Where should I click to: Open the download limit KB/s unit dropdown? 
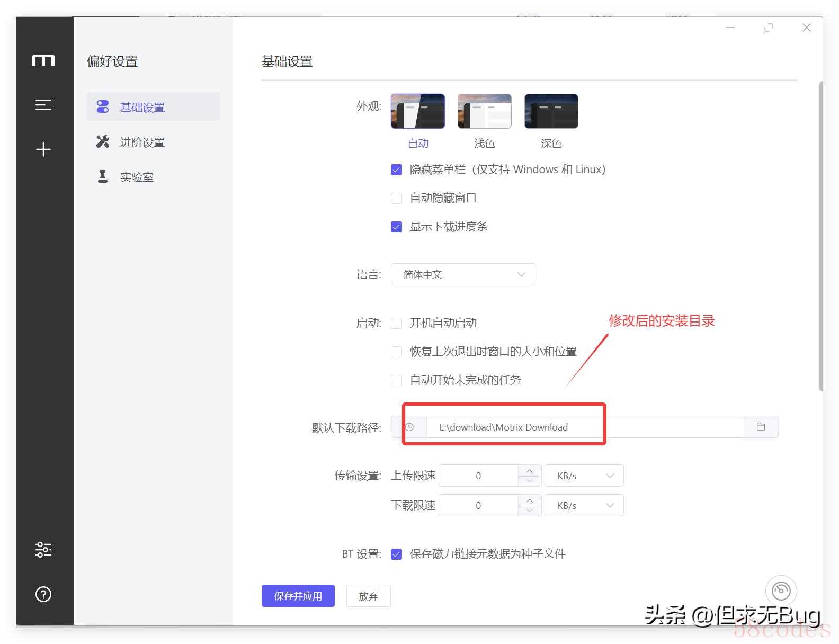click(x=584, y=505)
